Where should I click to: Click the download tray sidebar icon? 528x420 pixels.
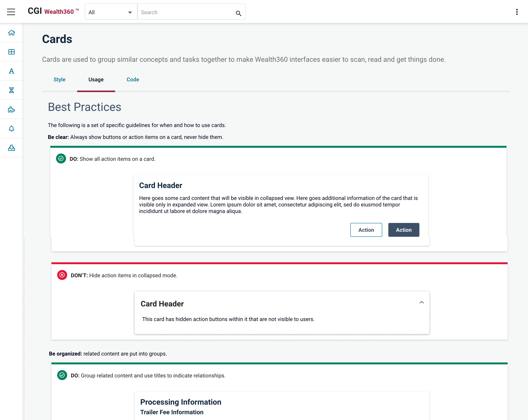tap(12, 148)
